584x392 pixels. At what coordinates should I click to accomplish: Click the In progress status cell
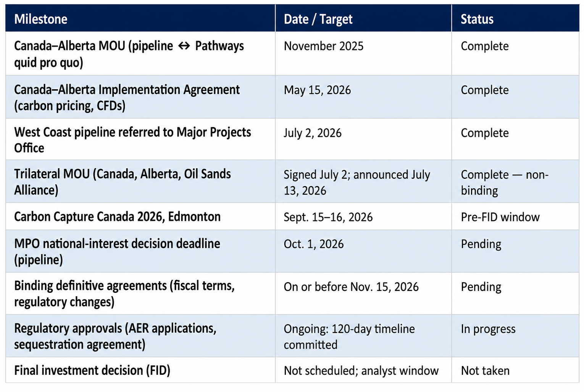pos(515,336)
